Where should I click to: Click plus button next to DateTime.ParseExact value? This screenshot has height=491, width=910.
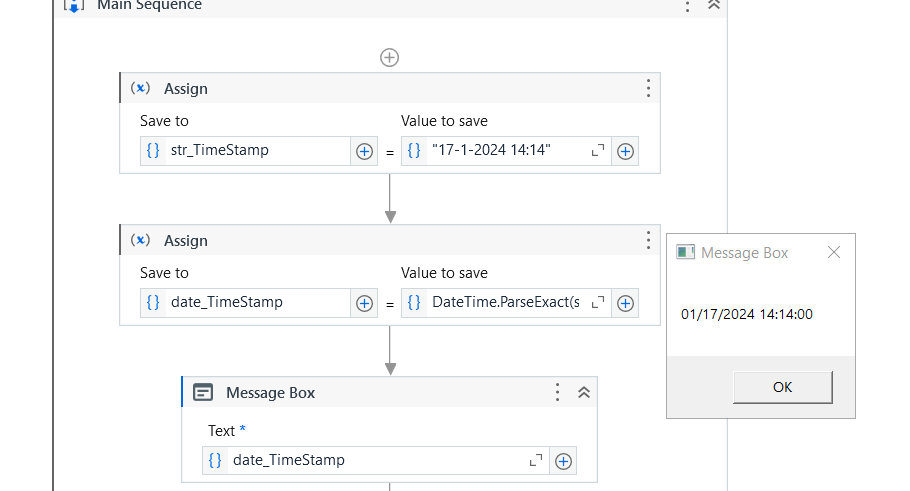click(x=625, y=303)
